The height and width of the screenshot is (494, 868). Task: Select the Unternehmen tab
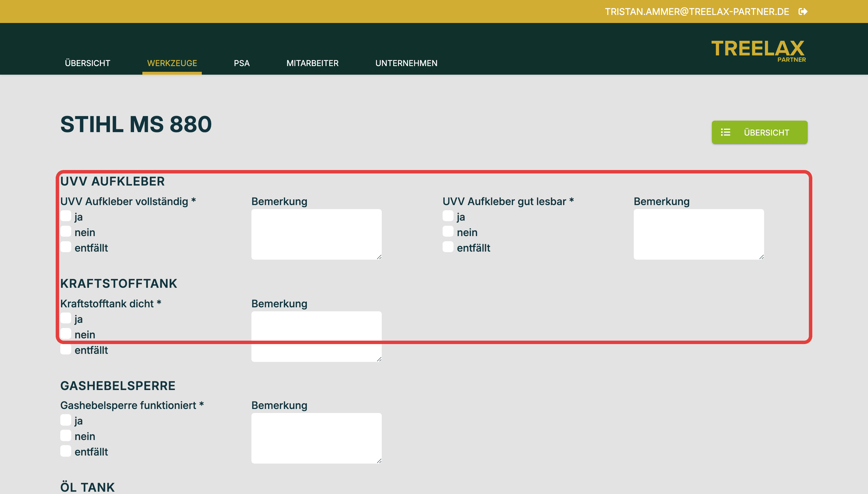(x=406, y=63)
